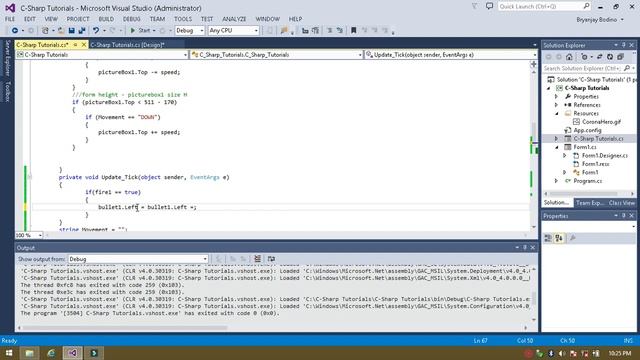Click the comment-out selected lines icon

click(329, 31)
